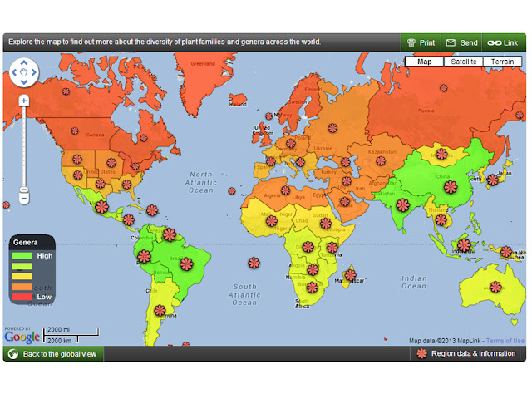Click the Send button
This screenshot has width=532, height=399.
pyautogui.click(x=462, y=42)
